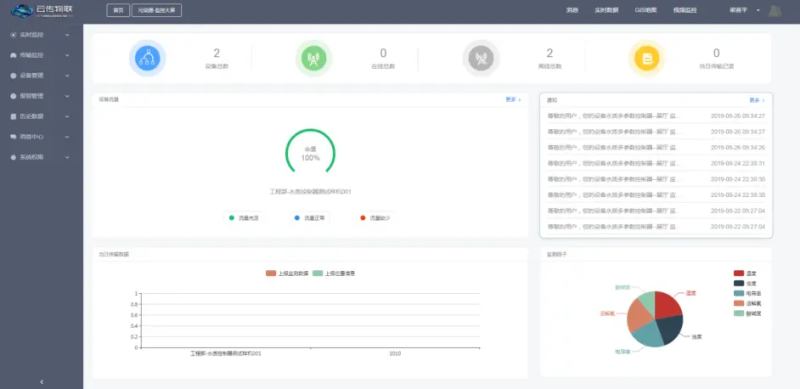The height and width of the screenshot is (389, 800).
Task: Click the 消息中心 chat bubble icon
Action: (13, 137)
